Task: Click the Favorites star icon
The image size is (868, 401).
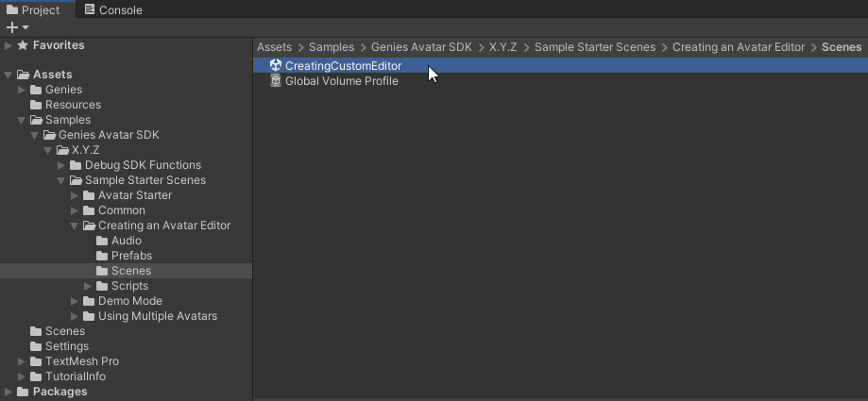Action: point(23,45)
